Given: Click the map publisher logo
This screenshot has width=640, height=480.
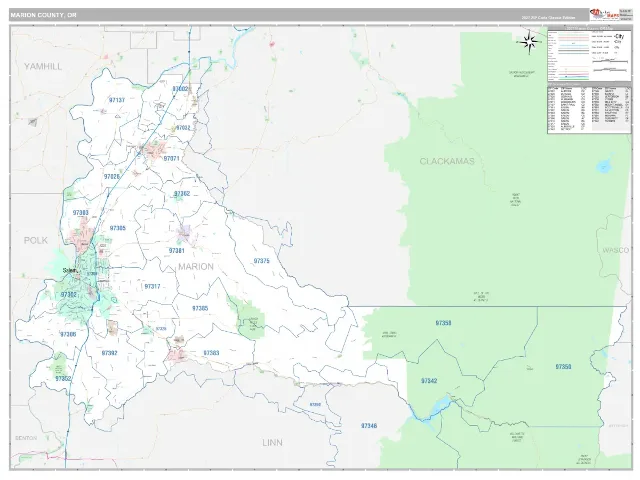Looking at the screenshot, I should (604, 14).
